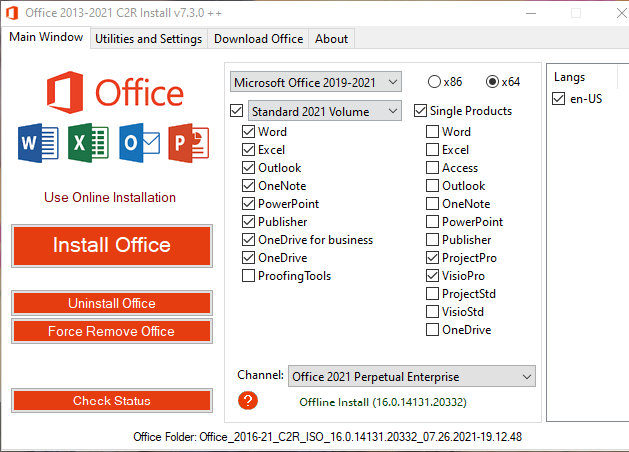The image size is (629, 452).
Task: Check Publisher under Single Products
Action: tap(432, 240)
